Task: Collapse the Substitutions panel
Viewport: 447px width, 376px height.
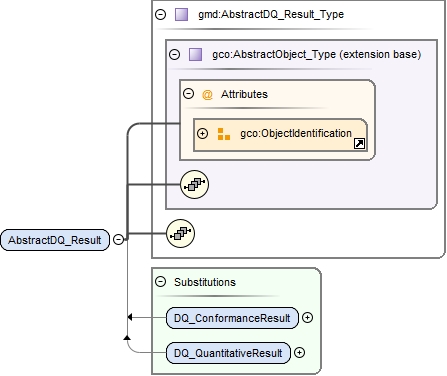Action: [160, 282]
